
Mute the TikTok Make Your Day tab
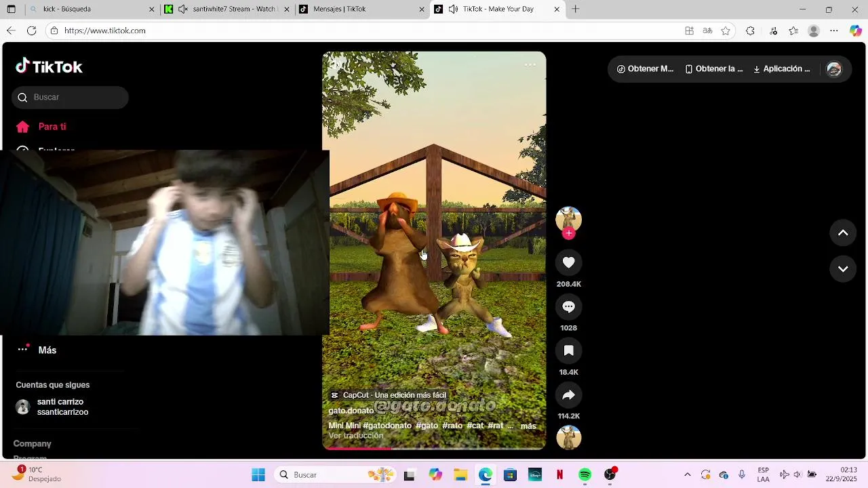point(452,9)
